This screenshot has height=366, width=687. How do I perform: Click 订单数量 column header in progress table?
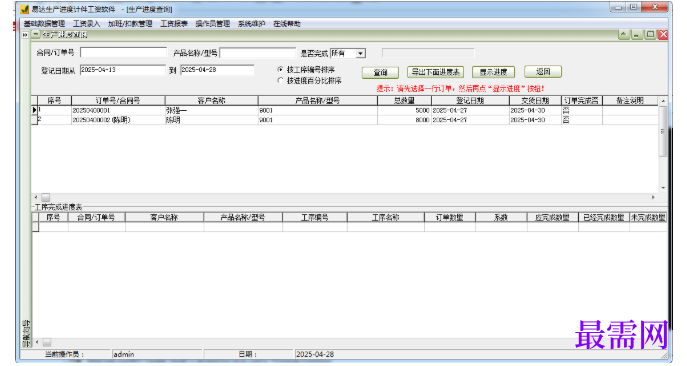(x=450, y=217)
